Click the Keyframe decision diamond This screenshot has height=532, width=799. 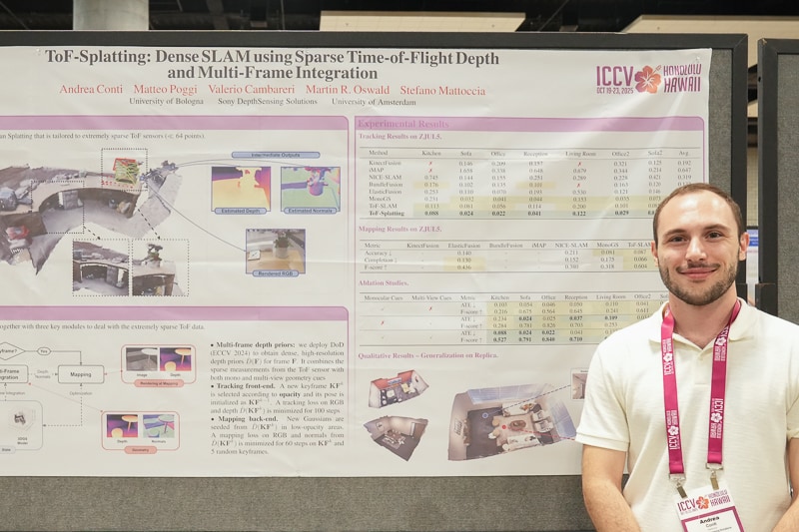[10, 351]
